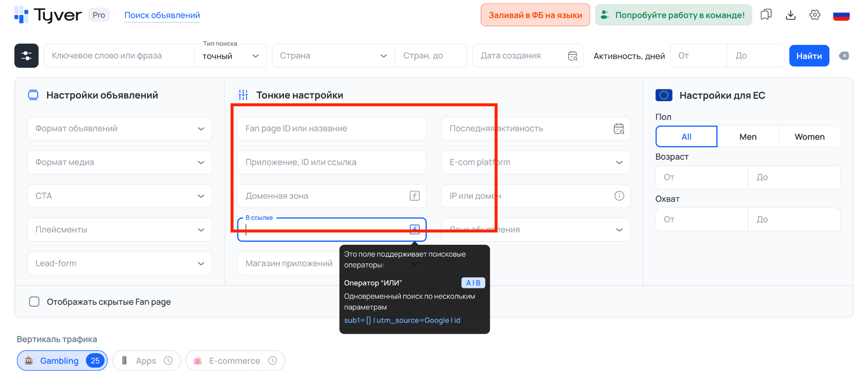Click operators icon in Доменная зона field
The width and height of the screenshot is (868, 379).
[x=415, y=196]
